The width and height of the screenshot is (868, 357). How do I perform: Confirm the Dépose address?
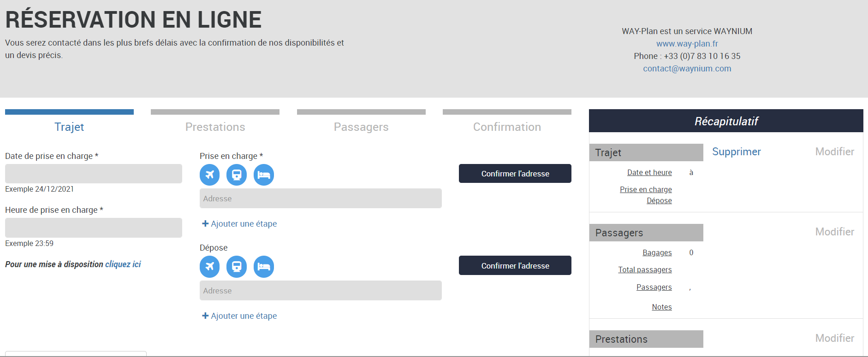point(515,266)
